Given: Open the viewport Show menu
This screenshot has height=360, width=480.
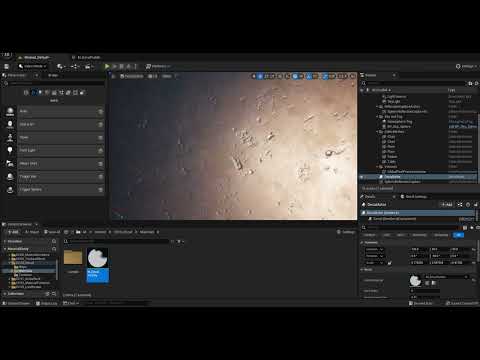Looking at the screenshot, I should tap(167, 76).
